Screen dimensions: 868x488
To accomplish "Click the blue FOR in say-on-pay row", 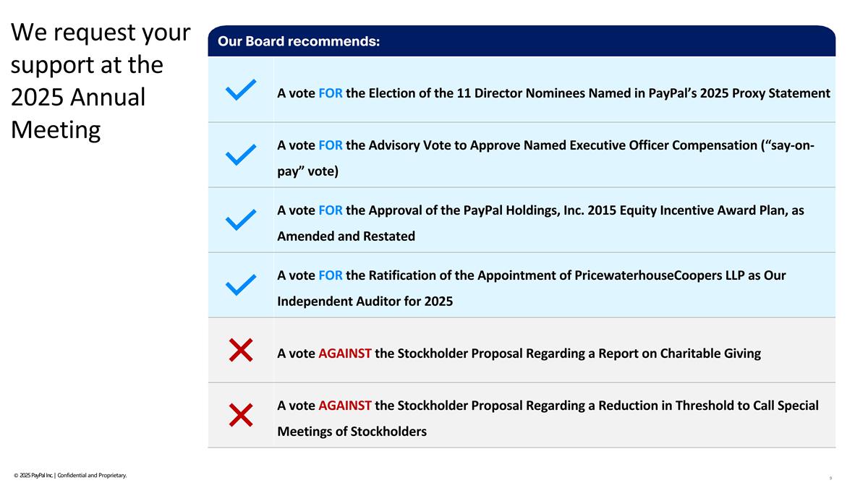I will [x=330, y=145].
